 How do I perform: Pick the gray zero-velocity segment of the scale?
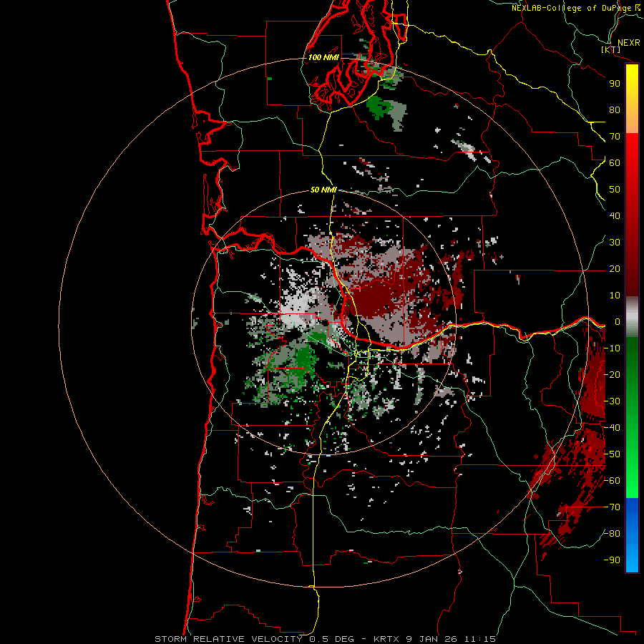click(632, 316)
